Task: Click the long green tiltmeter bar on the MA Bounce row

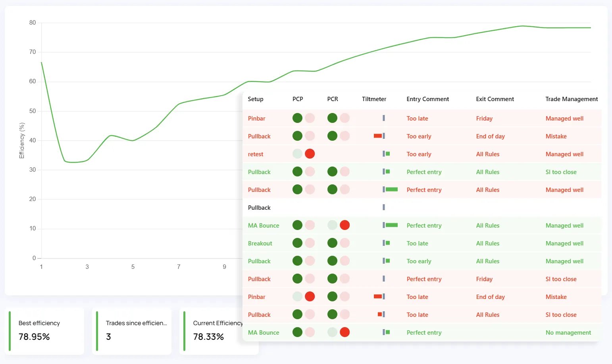Action: pyautogui.click(x=391, y=225)
